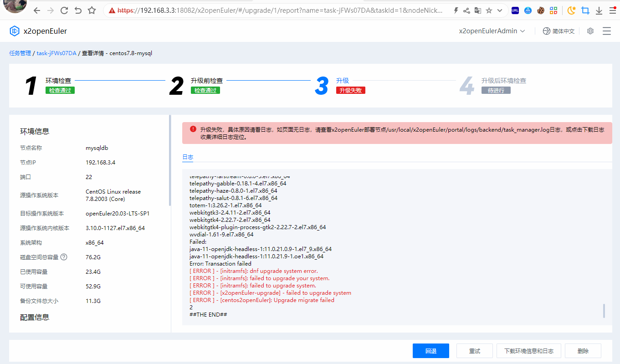Image resolution: width=620 pixels, height=364 pixels.
Task: Select target OS openEuler20.03-LTS-SP1 value
Action: pos(118,214)
